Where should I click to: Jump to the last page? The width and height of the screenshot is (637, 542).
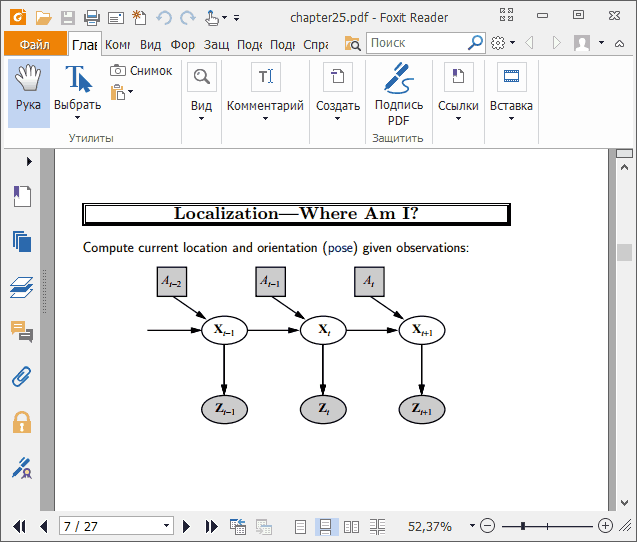211,527
